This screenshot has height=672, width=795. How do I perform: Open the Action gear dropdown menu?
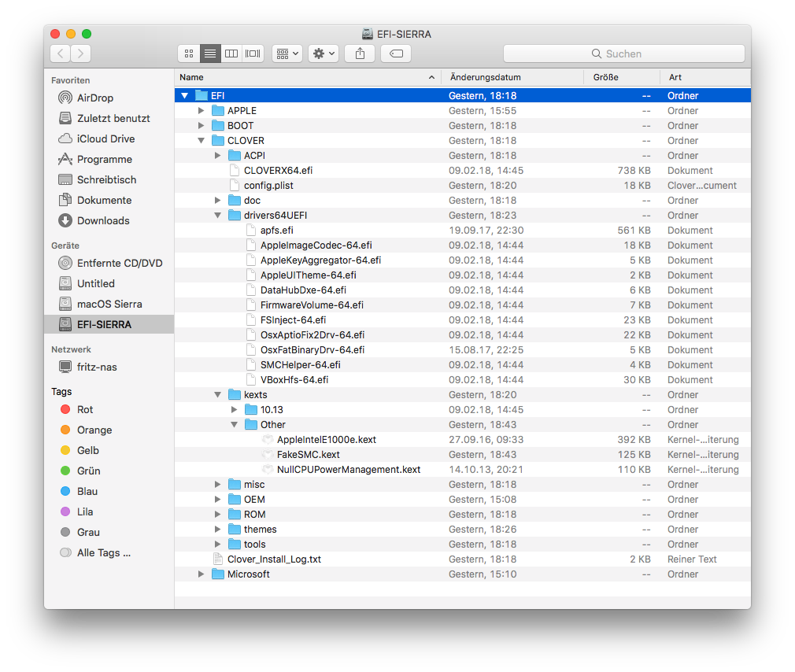[x=324, y=54]
